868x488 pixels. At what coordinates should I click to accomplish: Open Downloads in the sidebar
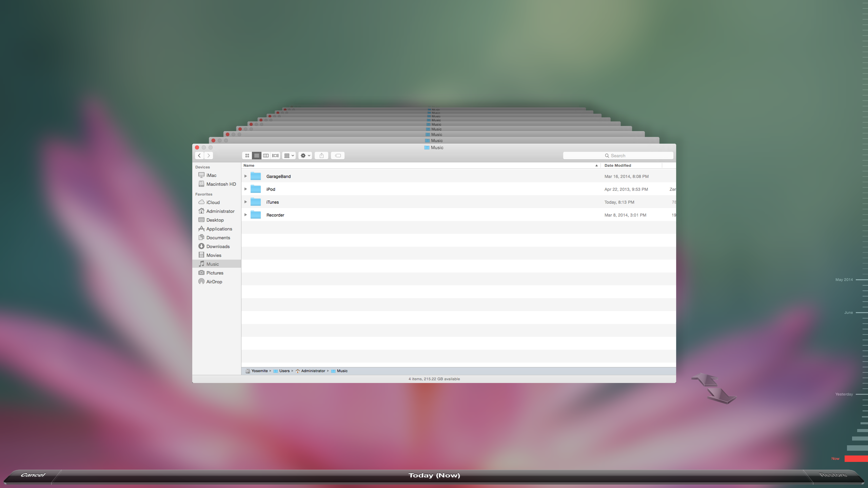[x=218, y=246]
